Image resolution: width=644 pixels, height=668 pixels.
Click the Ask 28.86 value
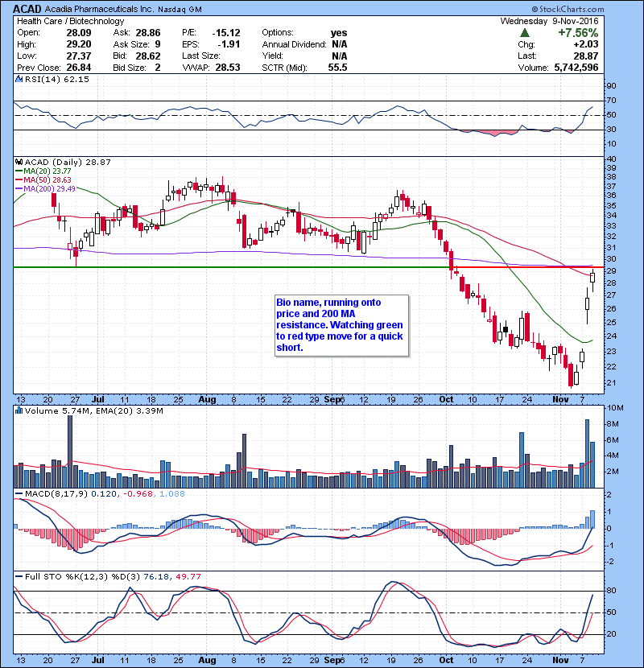(x=148, y=33)
